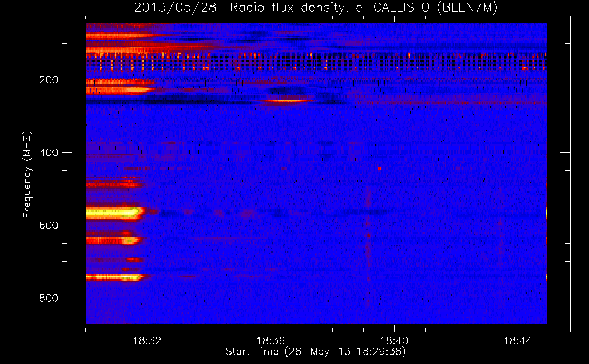Viewport: 589px width, 364px height.
Task: Click the '400' frequency tick label
Action: [49, 153]
